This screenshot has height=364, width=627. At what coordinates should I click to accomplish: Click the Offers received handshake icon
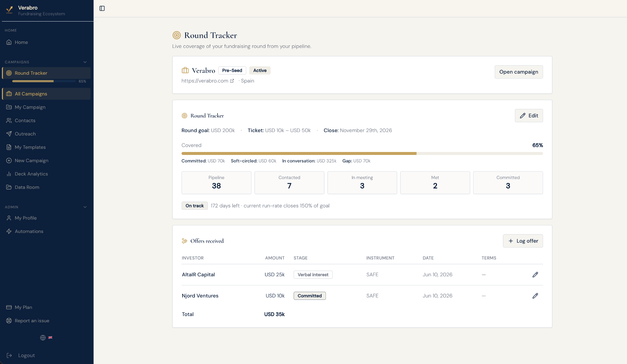(185, 241)
